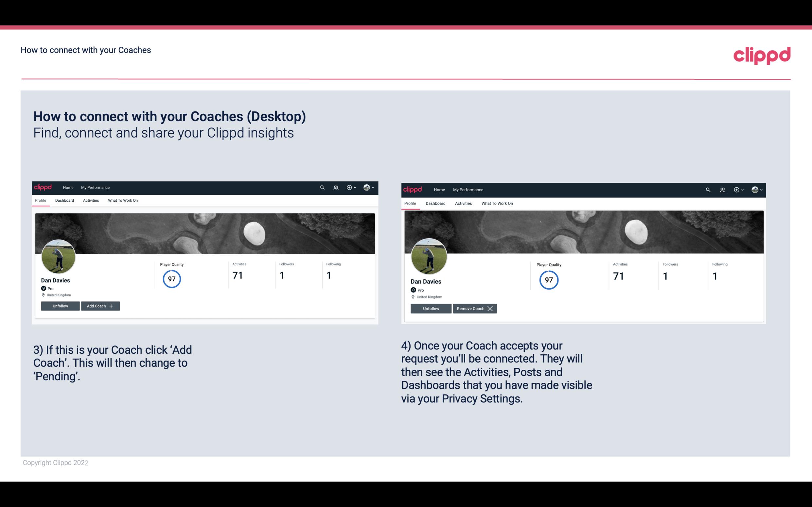This screenshot has height=507, width=812.
Task: Toggle 'What To Work On' tab left view
Action: (123, 200)
